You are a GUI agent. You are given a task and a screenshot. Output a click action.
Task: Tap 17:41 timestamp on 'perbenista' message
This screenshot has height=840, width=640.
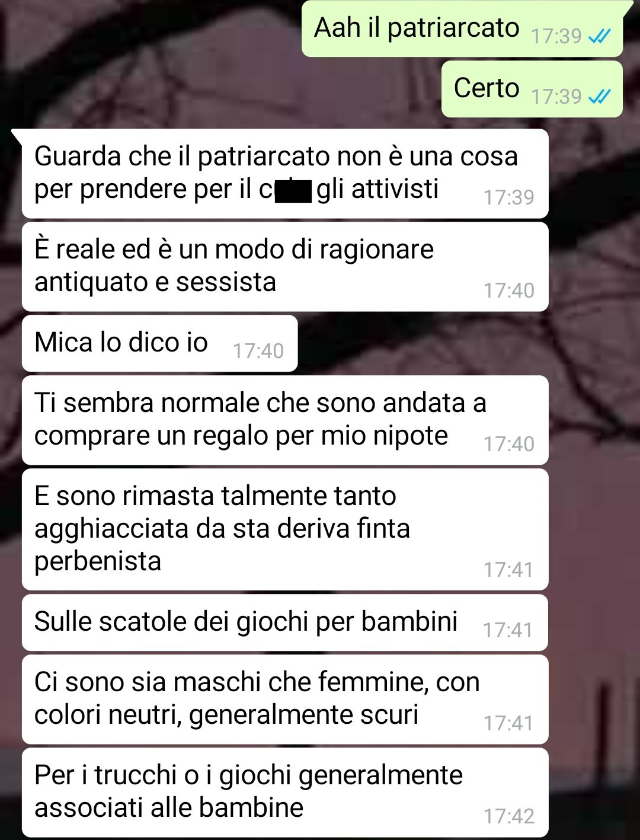509,570
